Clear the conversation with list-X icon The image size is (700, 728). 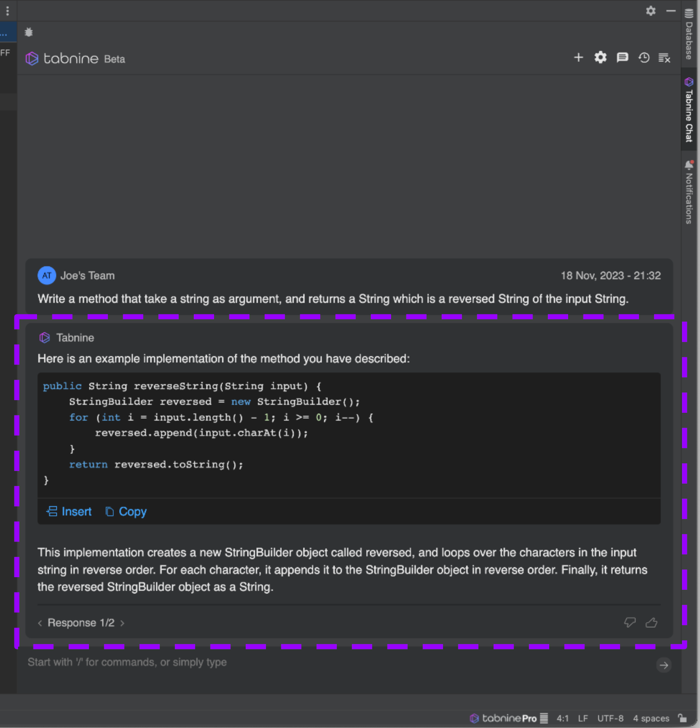click(664, 58)
